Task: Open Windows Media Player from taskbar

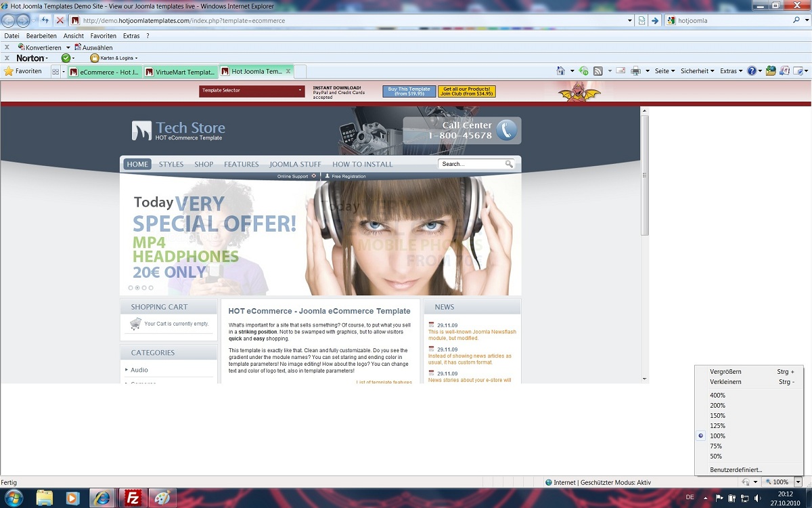Action: point(72,498)
